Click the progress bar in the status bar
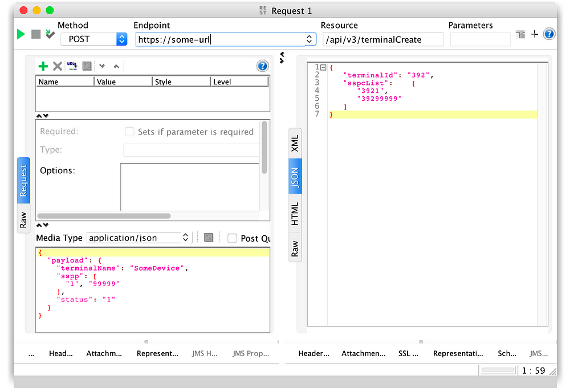Viewport: 570px width, 392px height. 498,370
